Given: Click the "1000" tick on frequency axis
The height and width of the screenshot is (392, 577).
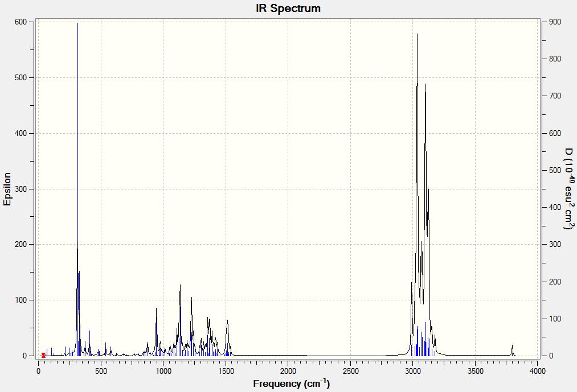Looking at the screenshot, I should pos(163,372).
